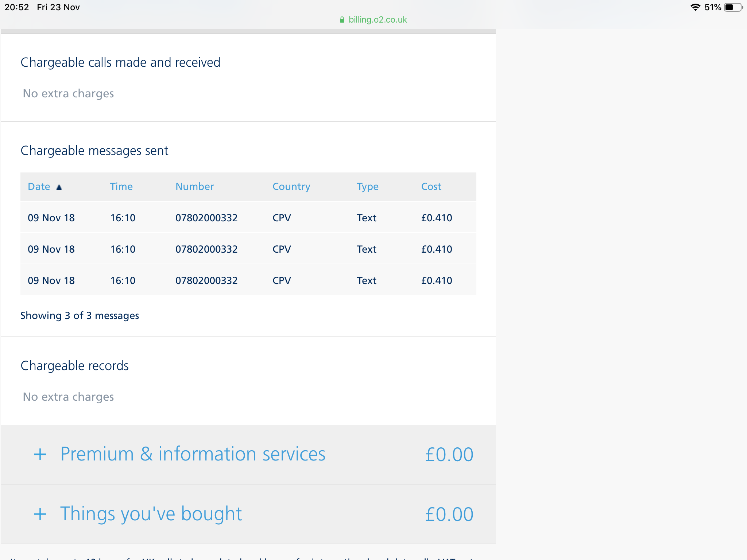Tap the 20:52 clock in status bar

tap(17, 7)
